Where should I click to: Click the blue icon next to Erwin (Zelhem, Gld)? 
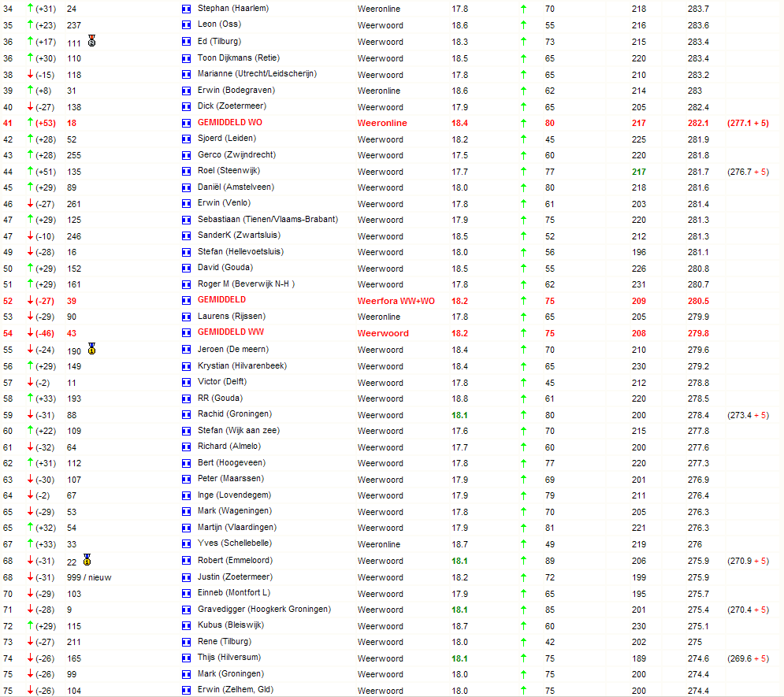click(x=186, y=691)
